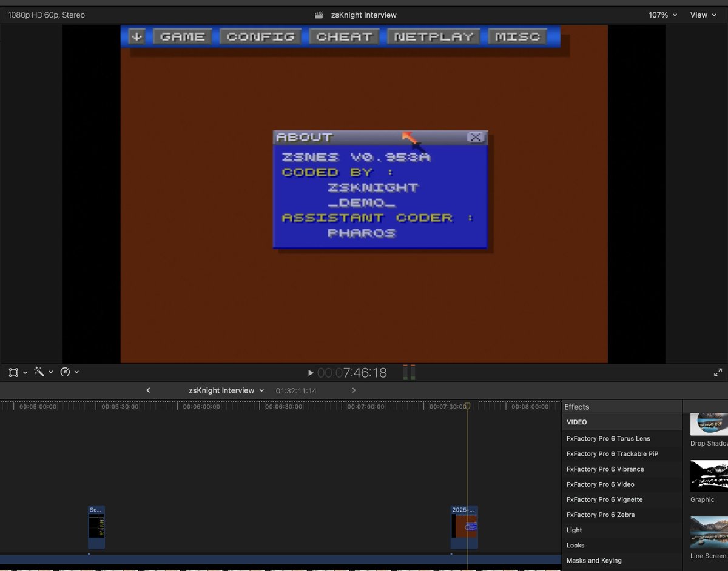Click the playhead marker on the ruler

coord(467,406)
